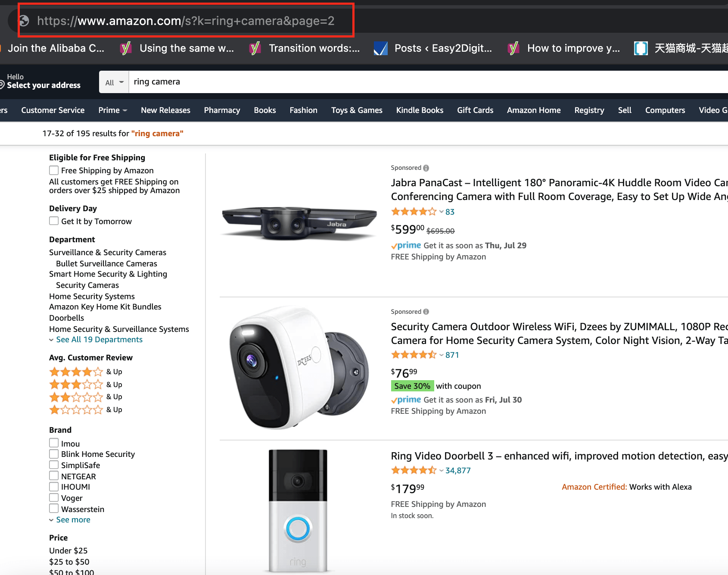Image resolution: width=728 pixels, height=575 pixels.
Task: Open the Books nav item
Action: click(x=265, y=110)
